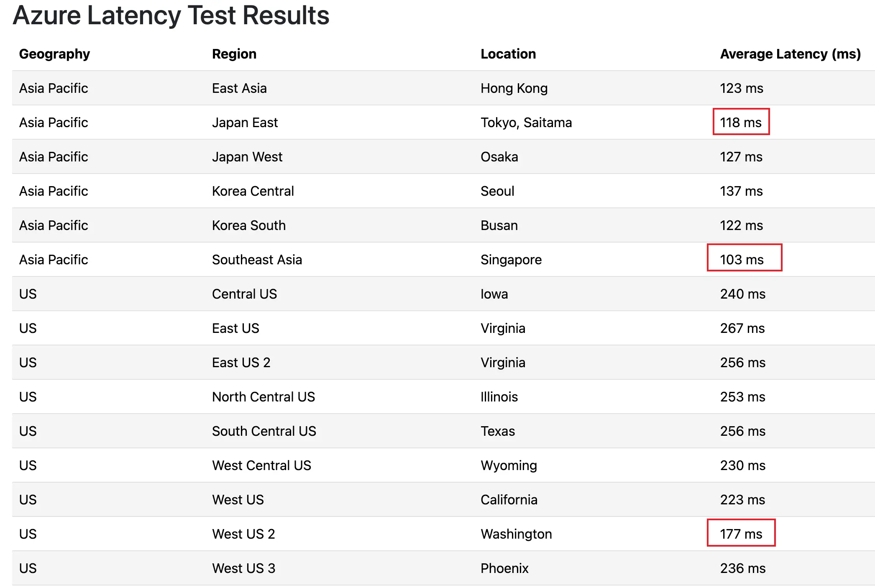Click the Geography column header
875x588 pixels.
coord(54,54)
